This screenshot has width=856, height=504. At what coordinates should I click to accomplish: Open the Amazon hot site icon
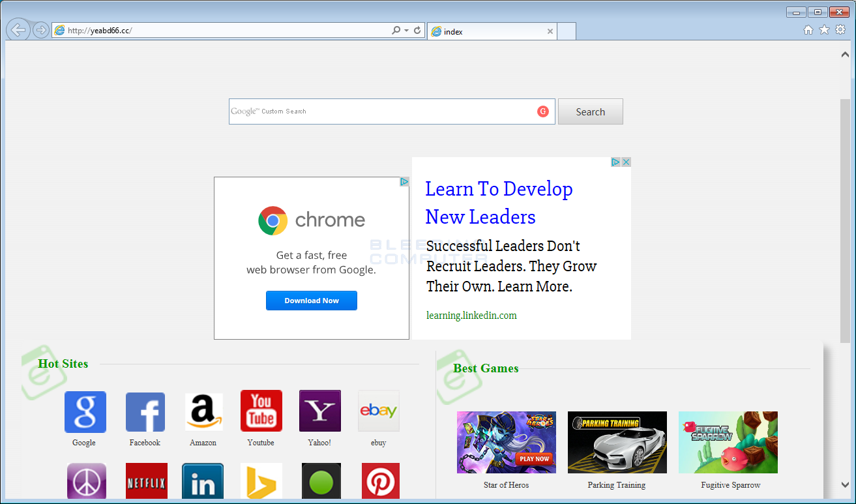point(204,412)
